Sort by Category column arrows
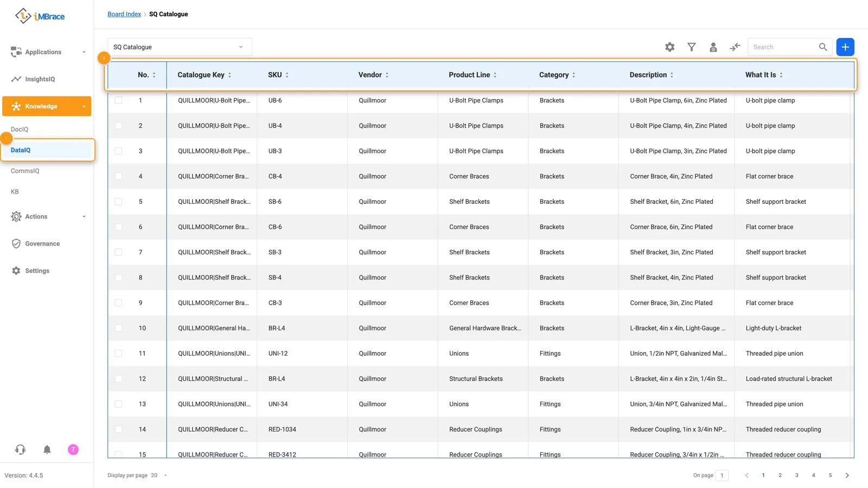Viewport: 868px width, 488px height. click(x=573, y=75)
